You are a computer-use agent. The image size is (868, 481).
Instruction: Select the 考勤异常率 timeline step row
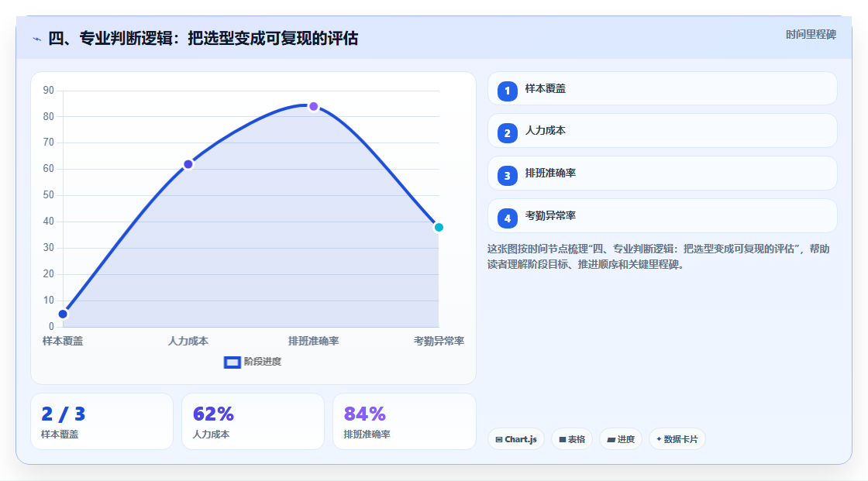tap(662, 216)
